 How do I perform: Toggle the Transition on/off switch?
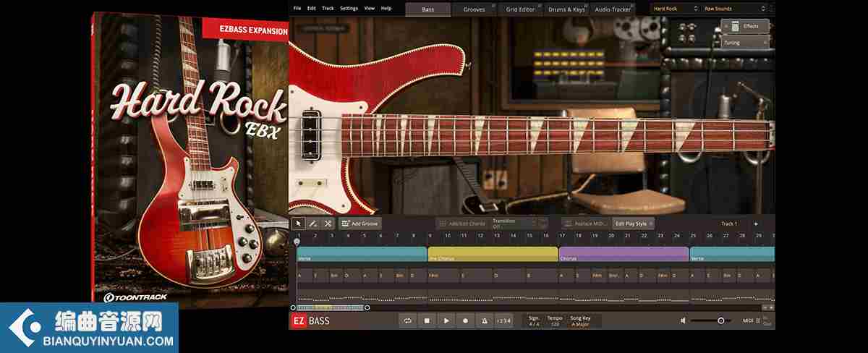tap(543, 224)
